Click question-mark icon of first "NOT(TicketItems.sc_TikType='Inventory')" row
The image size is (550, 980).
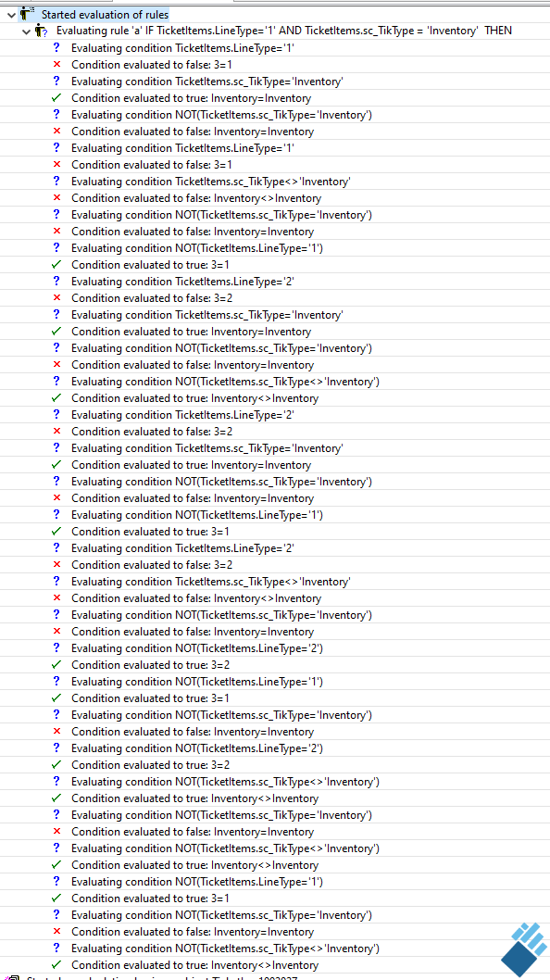tap(56, 114)
